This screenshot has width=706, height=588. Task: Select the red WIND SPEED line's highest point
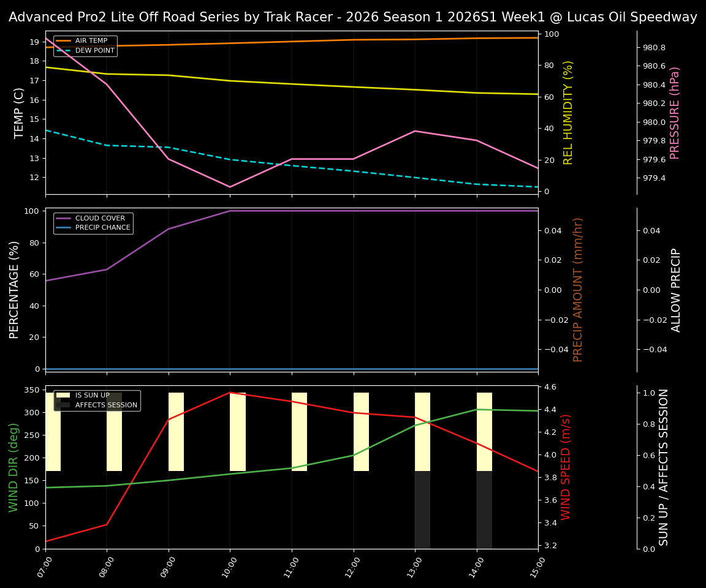[230, 393]
